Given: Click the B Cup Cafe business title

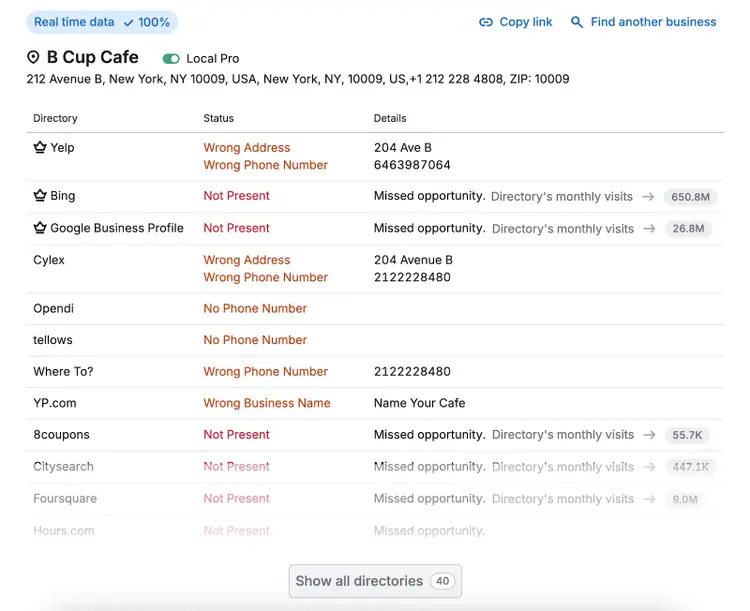Looking at the screenshot, I should coord(93,57).
